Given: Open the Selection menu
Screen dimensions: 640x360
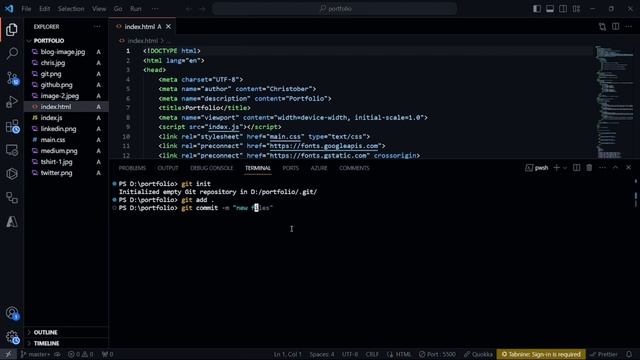Looking at the screenshot, I should [71, 9].
